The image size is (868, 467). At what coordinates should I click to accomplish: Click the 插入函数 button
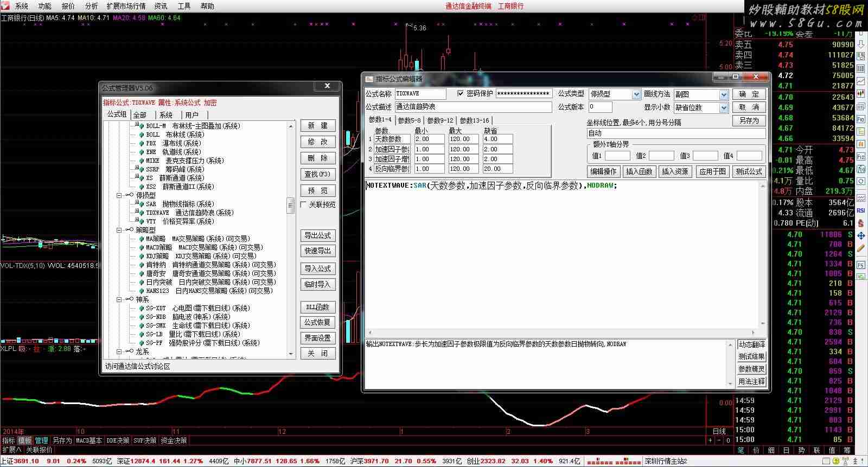point(640,171)
